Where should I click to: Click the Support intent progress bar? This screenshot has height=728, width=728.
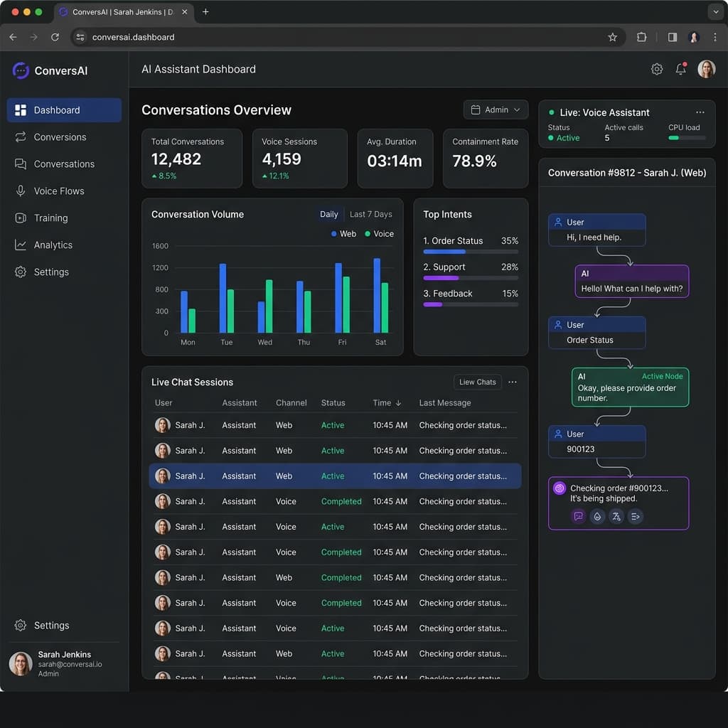[x=471, y=278]
